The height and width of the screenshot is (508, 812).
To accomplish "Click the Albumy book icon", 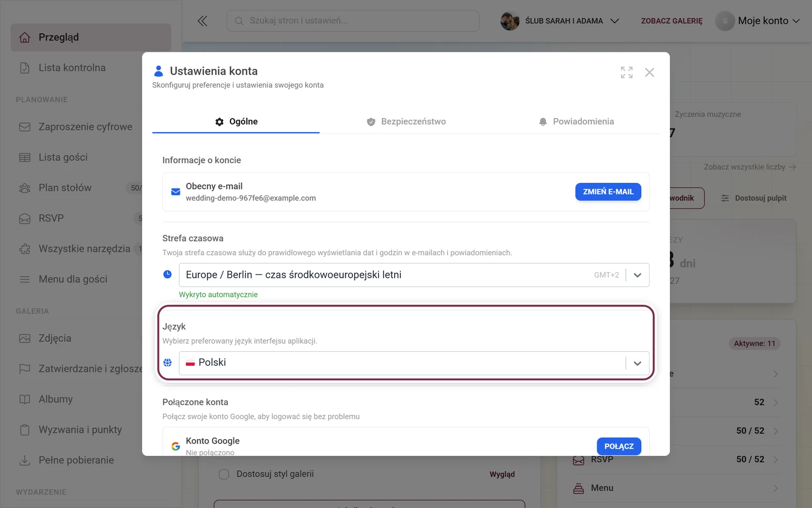I will [x=25, y=400].
